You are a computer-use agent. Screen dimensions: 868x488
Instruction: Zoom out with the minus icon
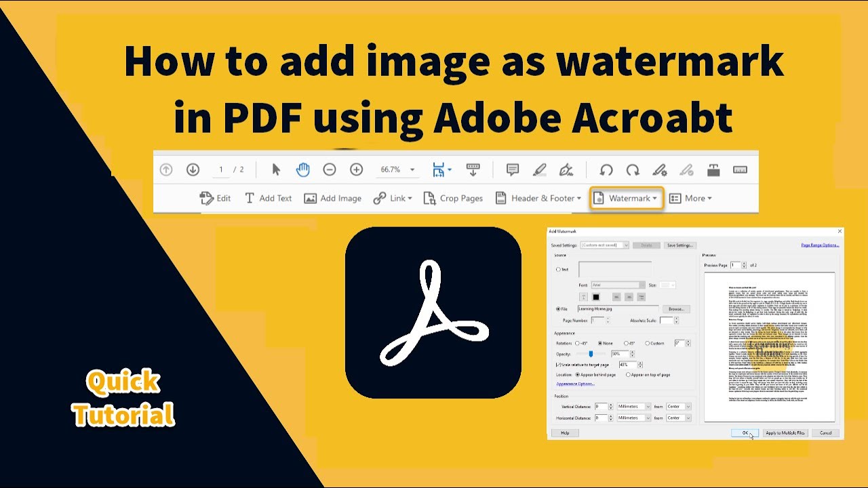point(330,169)
